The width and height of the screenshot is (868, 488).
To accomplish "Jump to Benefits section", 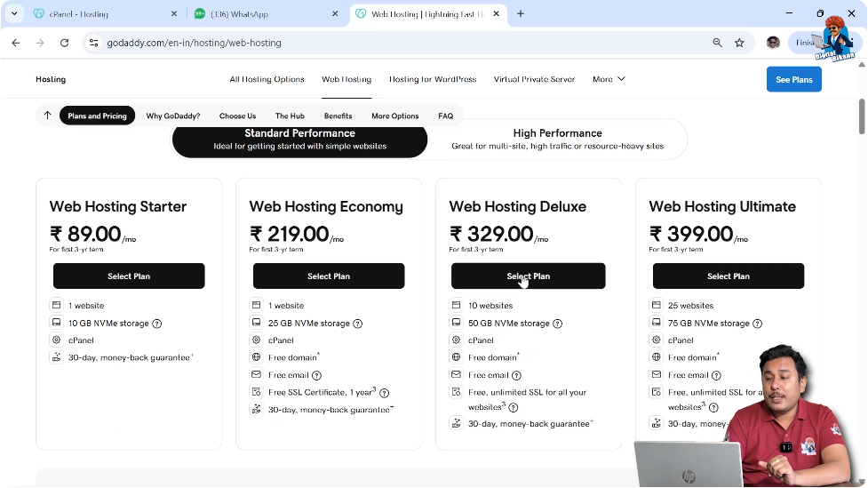I will (x=338, y=116).
